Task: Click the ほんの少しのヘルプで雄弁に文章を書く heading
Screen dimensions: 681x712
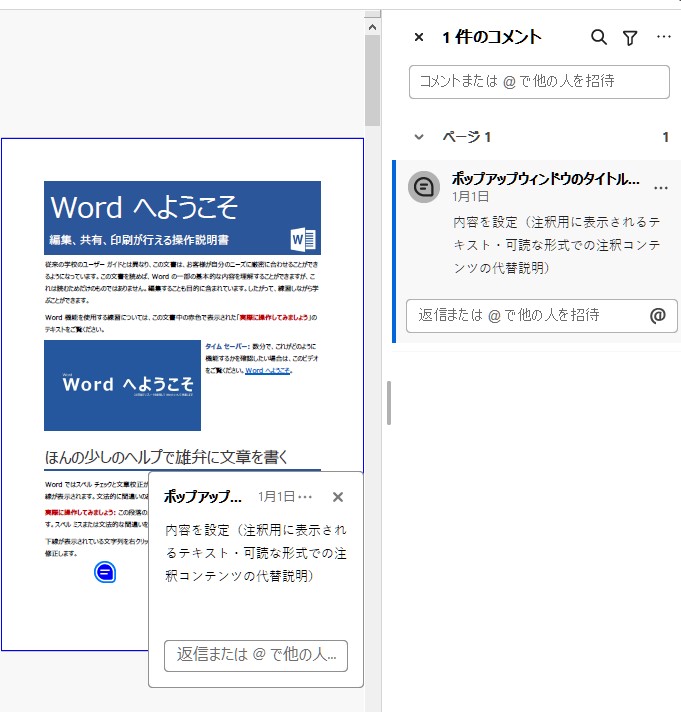Action: click(166, 457)
